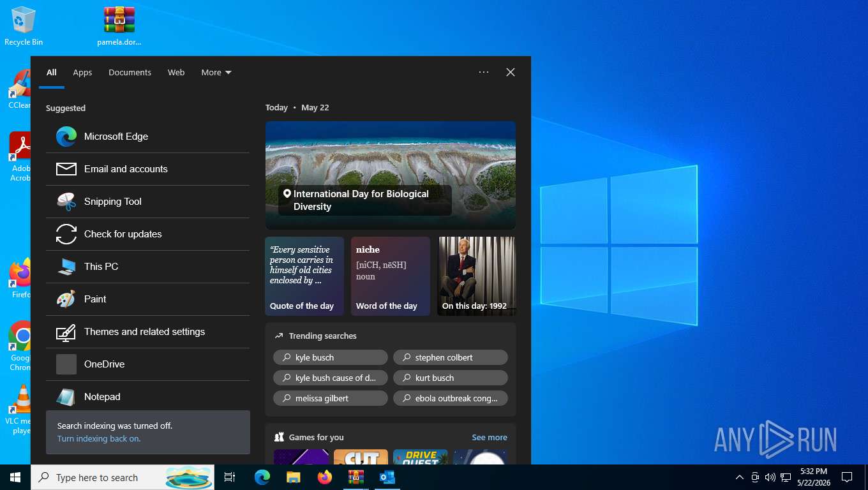Open VLC media player desktop shortcut
Image resolution: width=868 pixels, height=490 pixels.
(19, 410)
